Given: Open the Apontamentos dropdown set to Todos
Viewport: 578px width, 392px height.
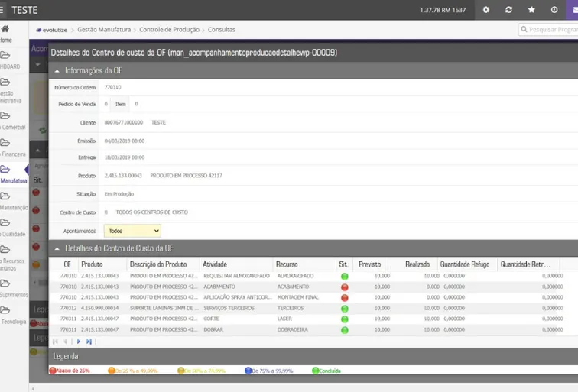Looking at the screenshot, I should pyautogui.click(x=132, y=231).
